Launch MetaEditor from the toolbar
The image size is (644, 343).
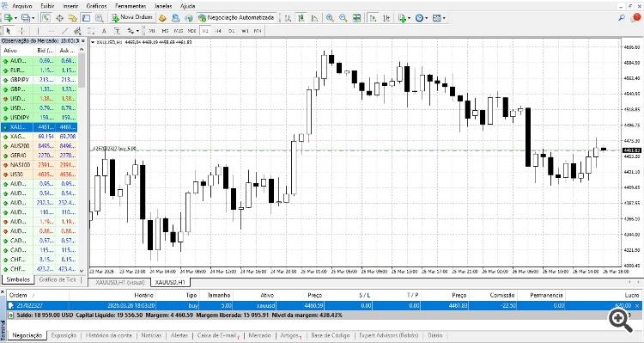(x=162, y=18)
